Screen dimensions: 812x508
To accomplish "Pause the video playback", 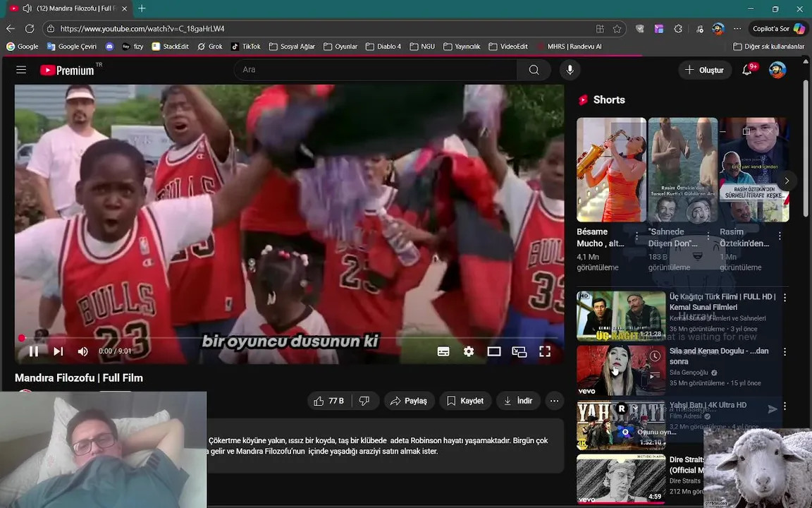I will click(34, 351).
